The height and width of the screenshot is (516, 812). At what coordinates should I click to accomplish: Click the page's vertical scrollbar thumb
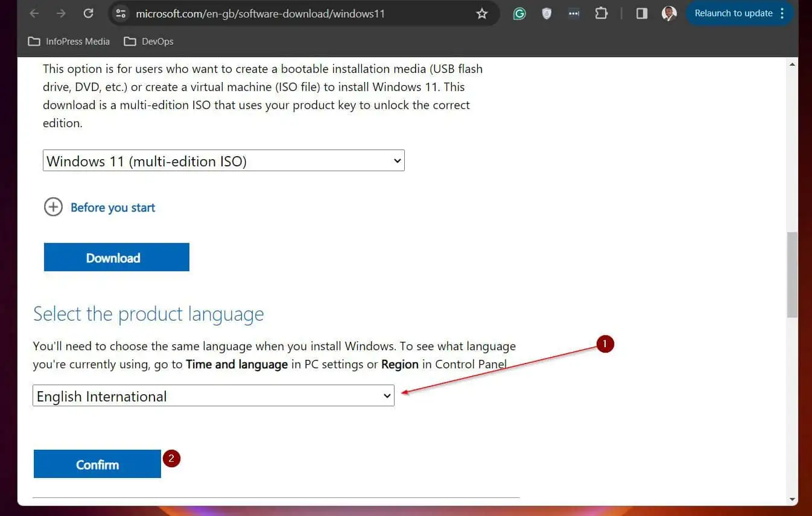coord(792,274)
